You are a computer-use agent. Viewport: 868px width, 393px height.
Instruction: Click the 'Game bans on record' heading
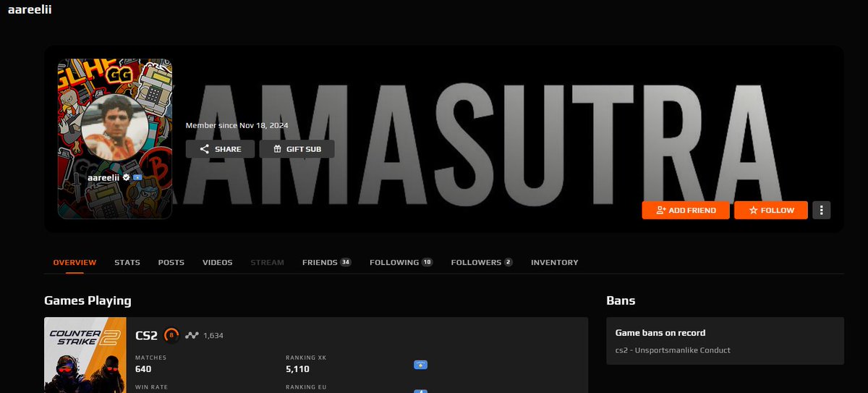[660, 333]
